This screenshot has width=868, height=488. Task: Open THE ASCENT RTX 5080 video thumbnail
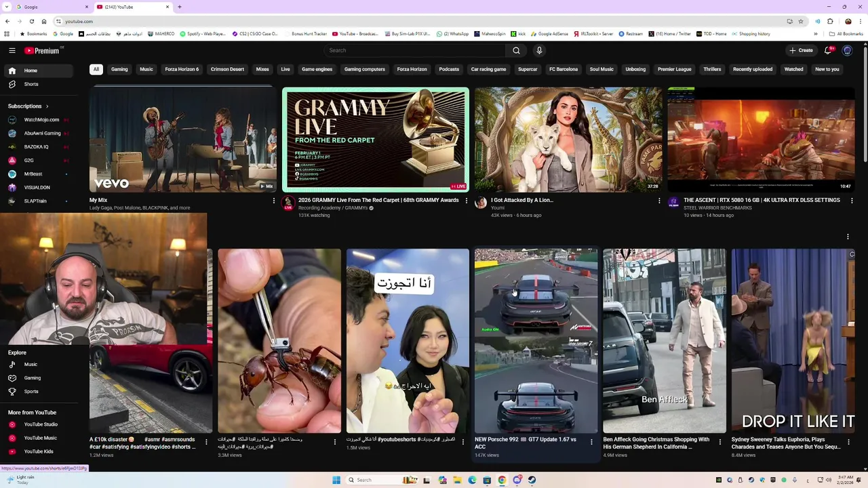point(761,139)
